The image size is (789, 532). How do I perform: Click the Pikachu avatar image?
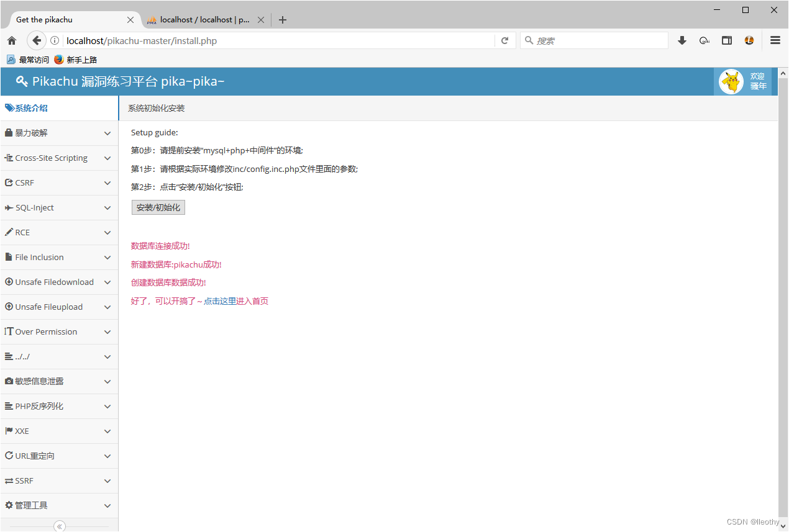click(731, 81)
